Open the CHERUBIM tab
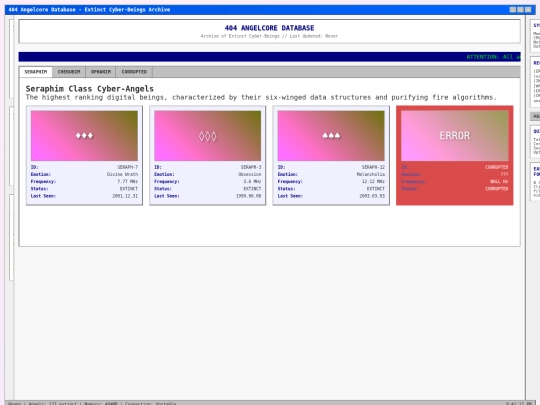 [x=69, y=72]
